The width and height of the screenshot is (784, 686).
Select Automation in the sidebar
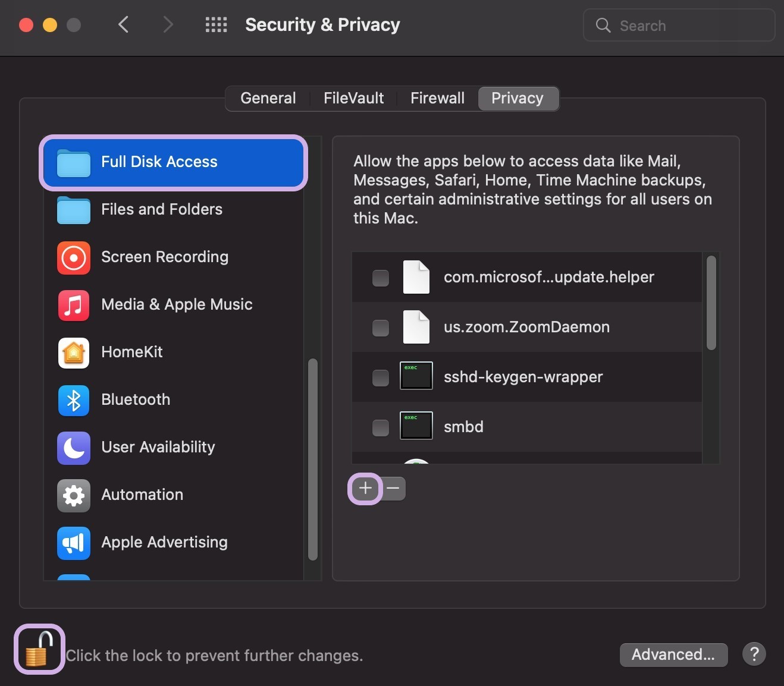[x=142, y=495]
